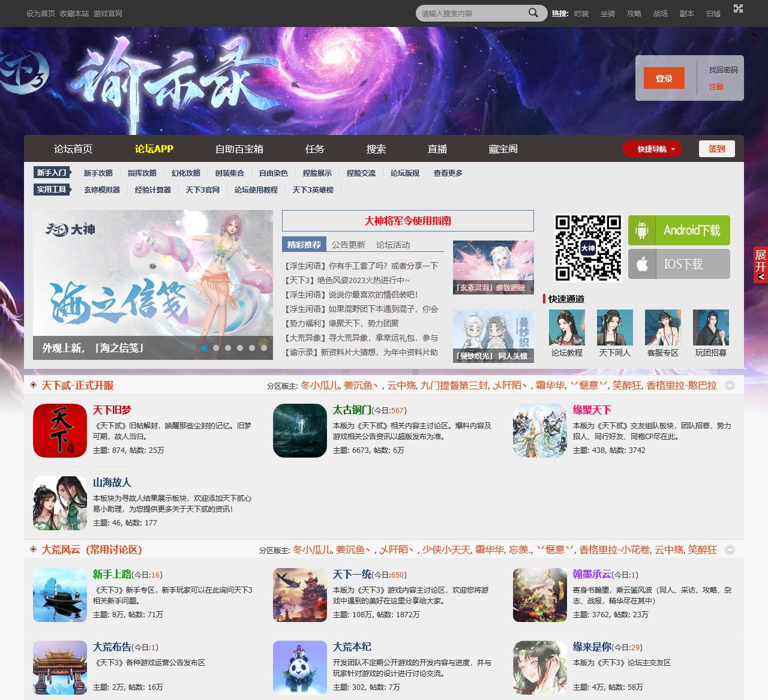Click the search magnifier icon

click(x=533, y=13)
